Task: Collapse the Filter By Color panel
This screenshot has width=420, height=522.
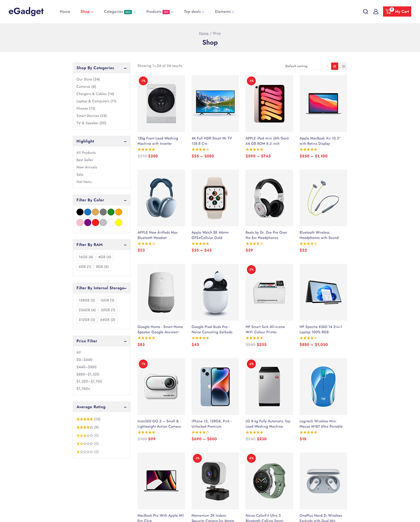Action: click(125, 200)
